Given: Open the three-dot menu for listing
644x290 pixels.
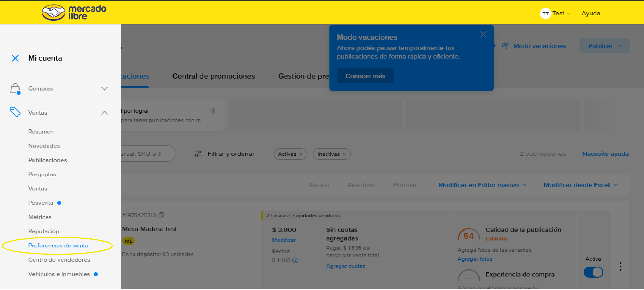Looking at the screenshot, I should (x=620, y=267).
